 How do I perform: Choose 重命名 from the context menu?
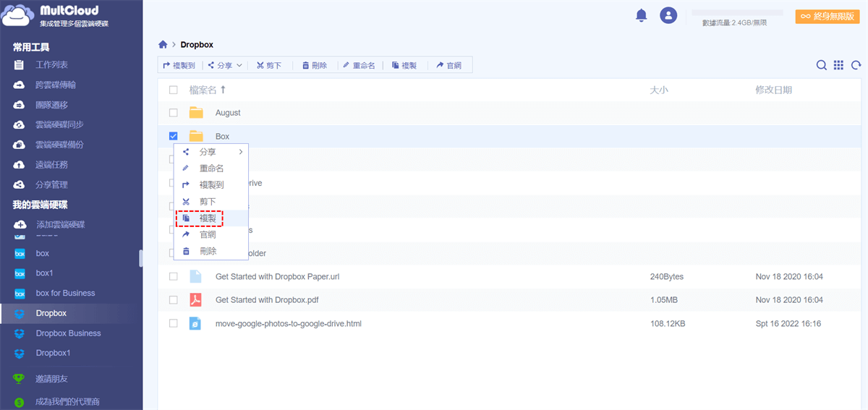click(211, 168)
